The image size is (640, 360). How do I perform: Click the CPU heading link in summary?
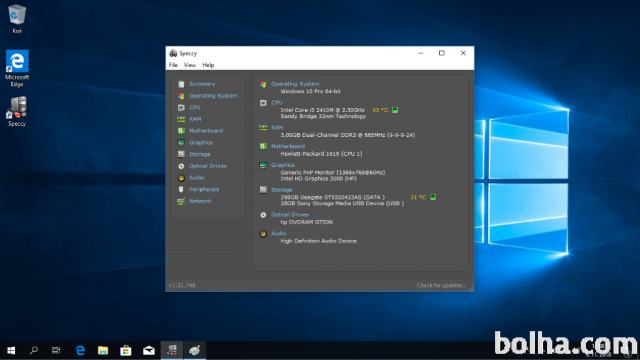point(277,102)
